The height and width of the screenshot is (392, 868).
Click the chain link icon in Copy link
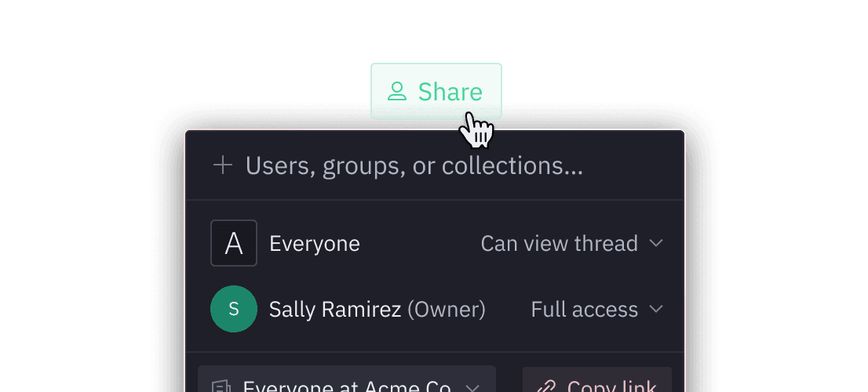coord(546,386)
